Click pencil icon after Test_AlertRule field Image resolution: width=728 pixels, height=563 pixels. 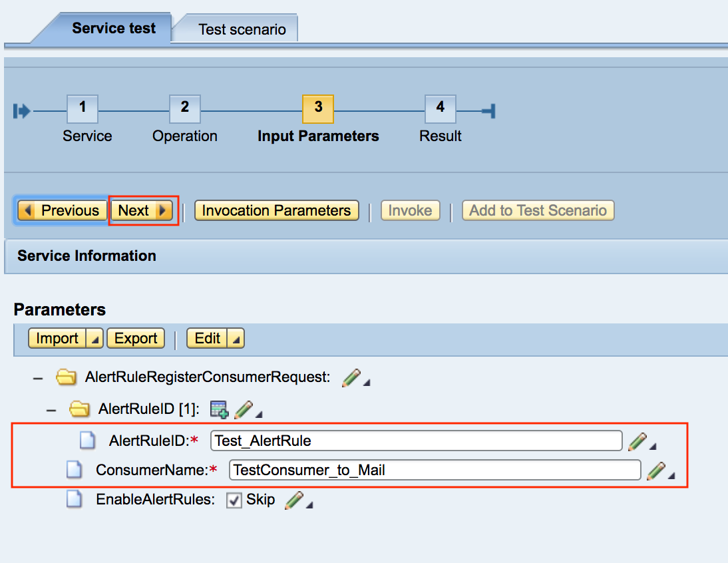click(x=637, y=441)
